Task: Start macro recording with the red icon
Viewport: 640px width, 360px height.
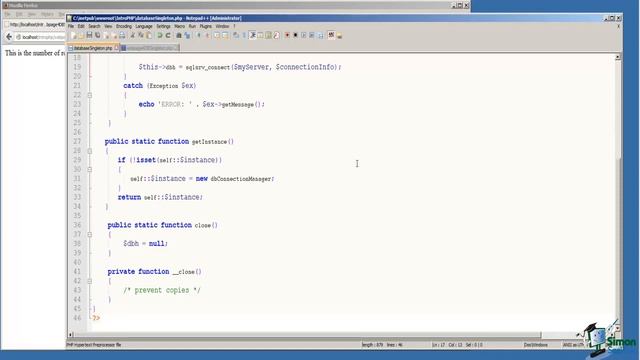Action: coord(287,36)
